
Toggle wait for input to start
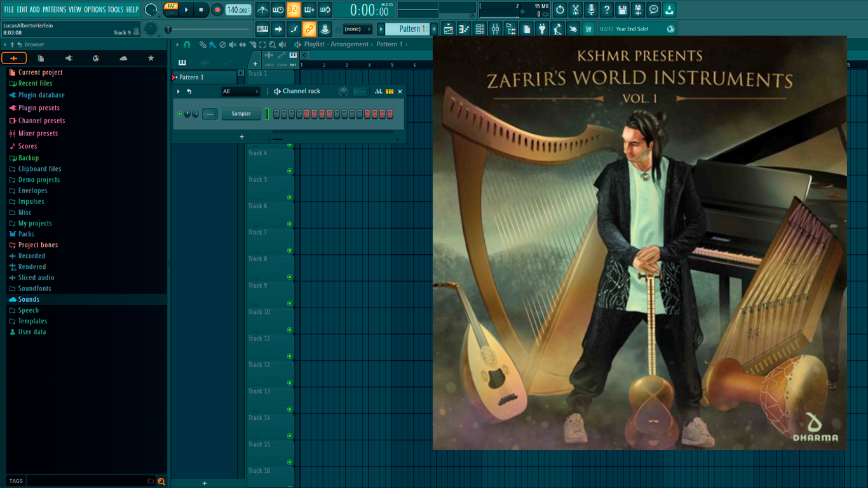click(x=278, y=10)
